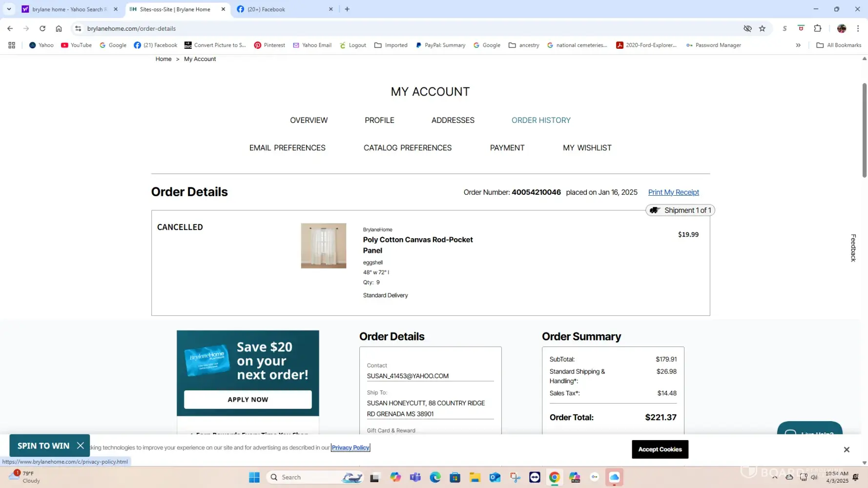Open the Order History tab
This screenshot has width=868, height=488.
point(541,120)
